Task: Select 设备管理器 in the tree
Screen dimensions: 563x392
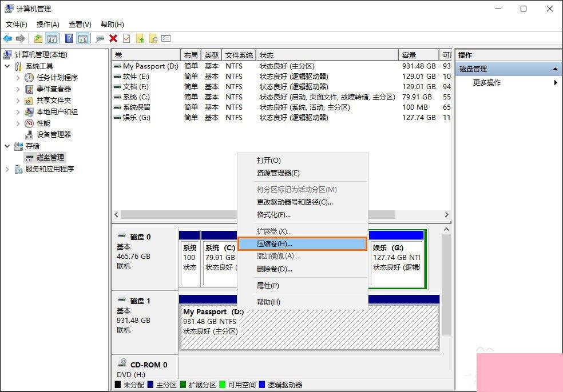Action: pyautogui.click(x=54, y=135)
